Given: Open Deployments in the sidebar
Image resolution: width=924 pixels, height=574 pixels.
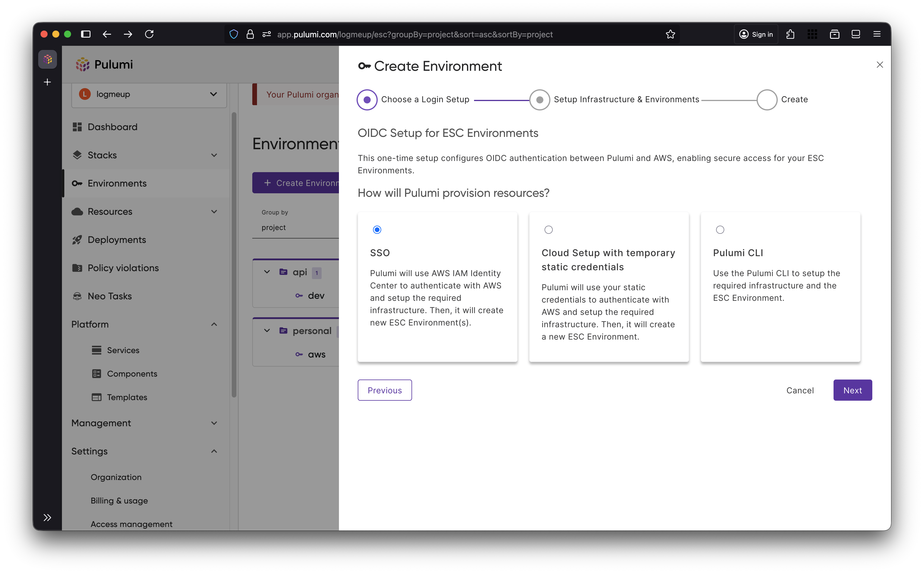Looking at the screenshot, I should pyautogui.click(x=117, y=239).
